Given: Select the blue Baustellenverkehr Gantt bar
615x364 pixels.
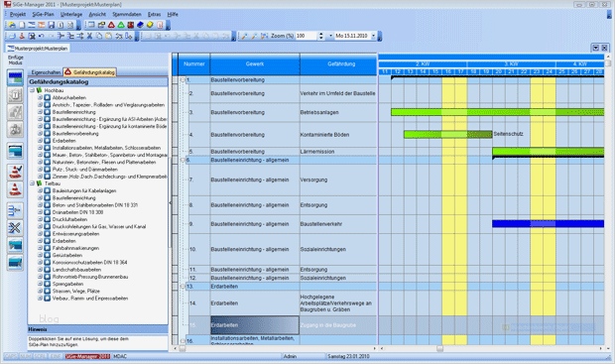Looking at the screenshot, I should [x=548, y=224].
